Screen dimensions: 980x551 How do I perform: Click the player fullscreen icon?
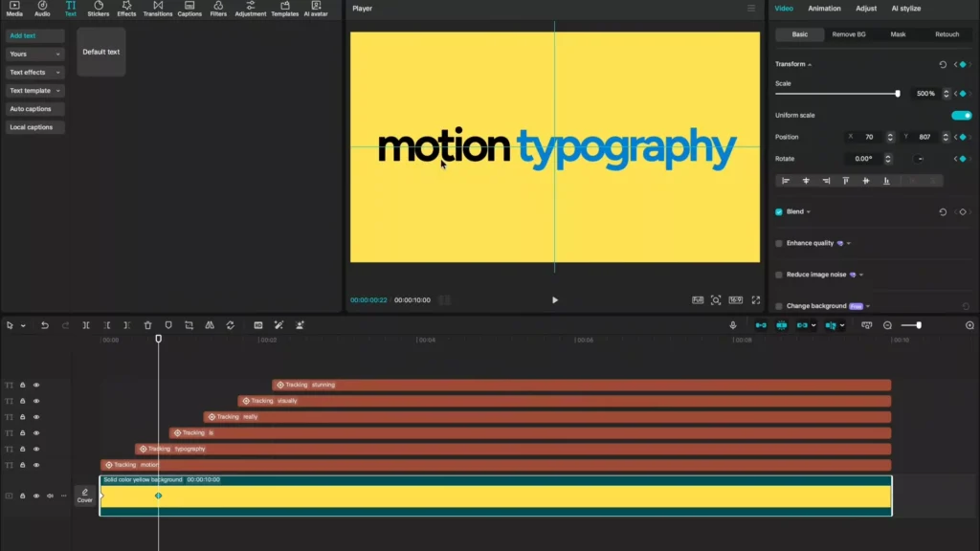tap(756, 300)
